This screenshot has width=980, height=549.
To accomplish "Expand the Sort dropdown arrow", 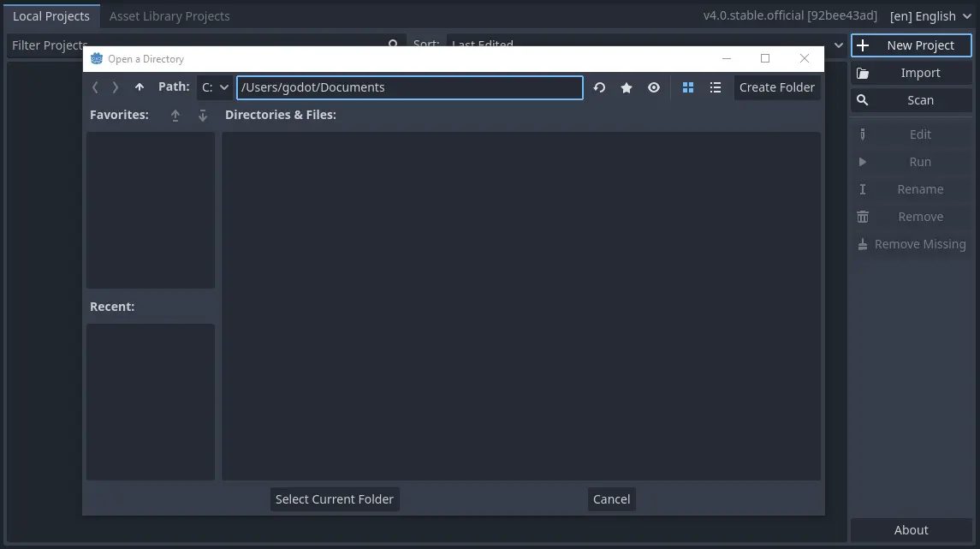I will tap(839, 45).
